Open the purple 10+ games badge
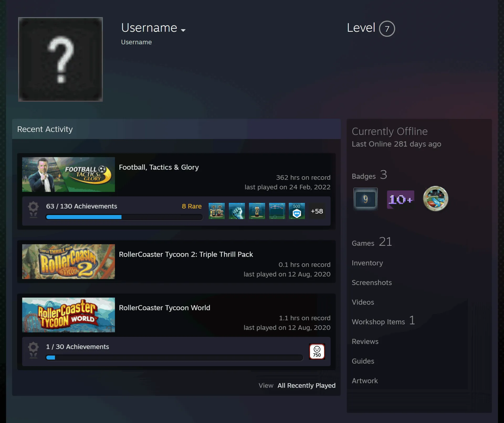The image size is (504, 423). tap(401, 200)
